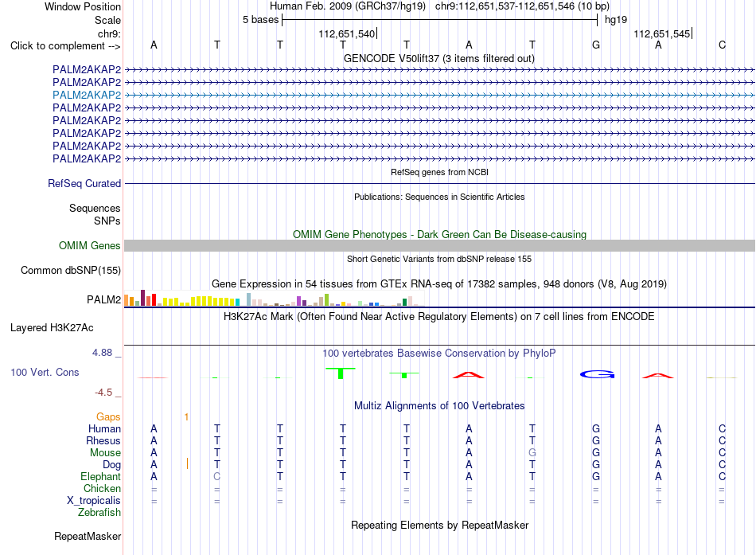
Task: Click the '5 bases' scale bar label
Action: tap(260, 20)
